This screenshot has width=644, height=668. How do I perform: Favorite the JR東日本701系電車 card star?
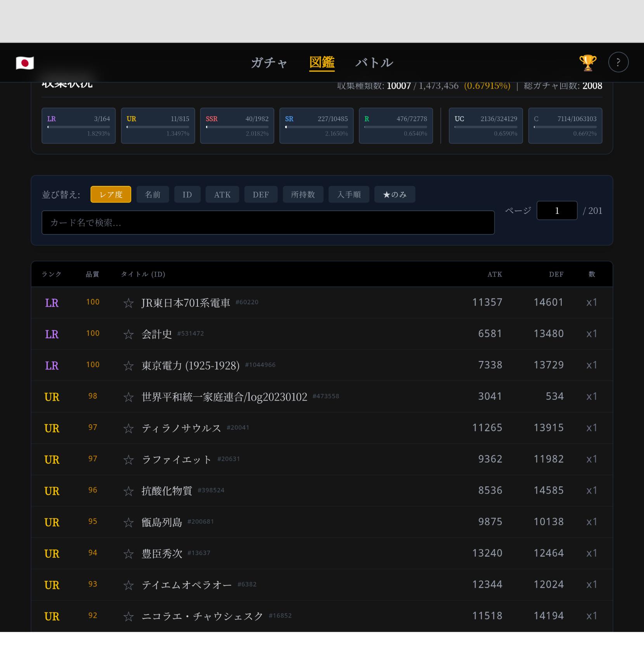[x=128, y=303]
